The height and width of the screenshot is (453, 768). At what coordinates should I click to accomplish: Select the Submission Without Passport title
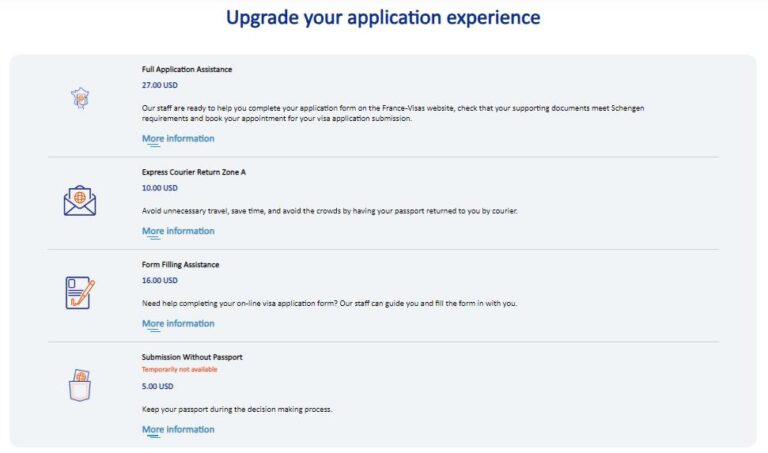[x=192, y=357]
